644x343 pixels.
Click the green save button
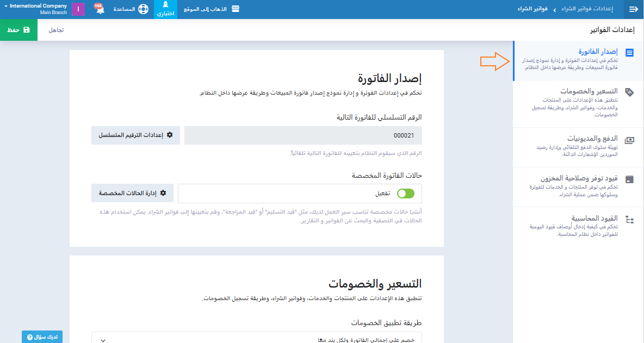[x=18, y=30]
